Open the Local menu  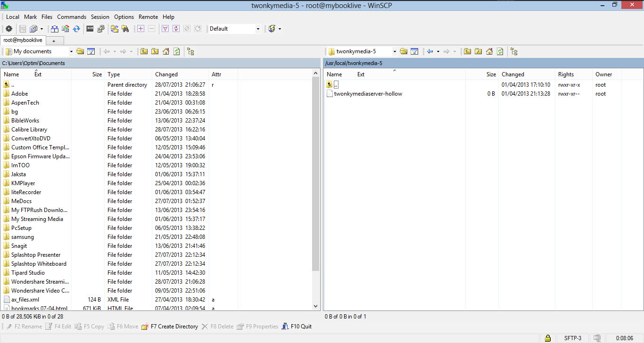(x=13, y=17)
